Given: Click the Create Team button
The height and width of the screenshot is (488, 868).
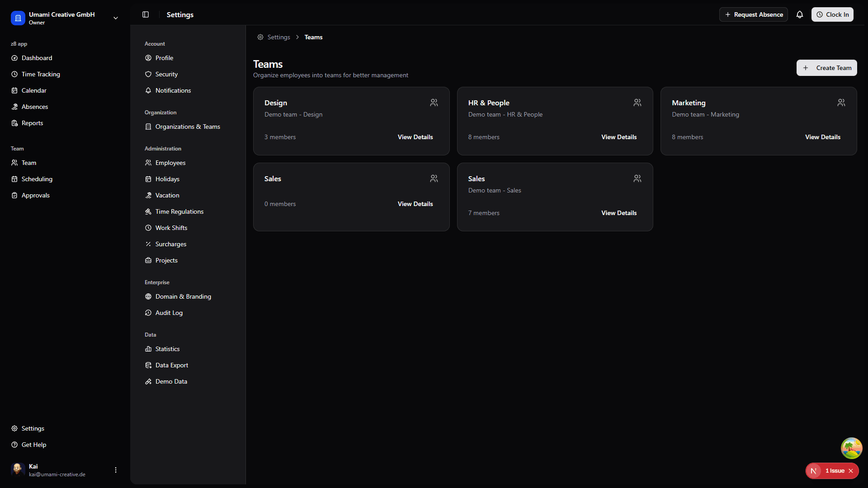Looking at the screenshot, I should [x=826, y=68].
